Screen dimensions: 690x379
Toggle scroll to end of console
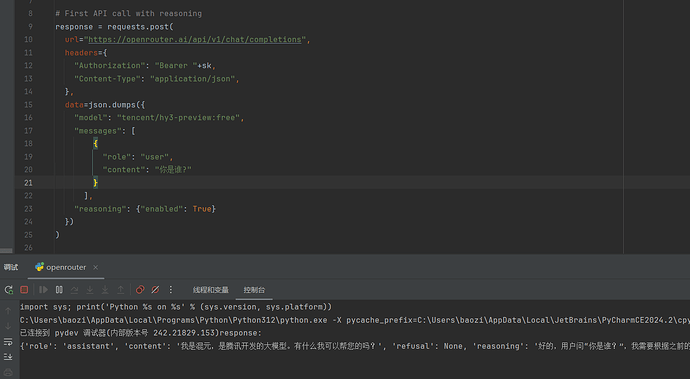8,357
